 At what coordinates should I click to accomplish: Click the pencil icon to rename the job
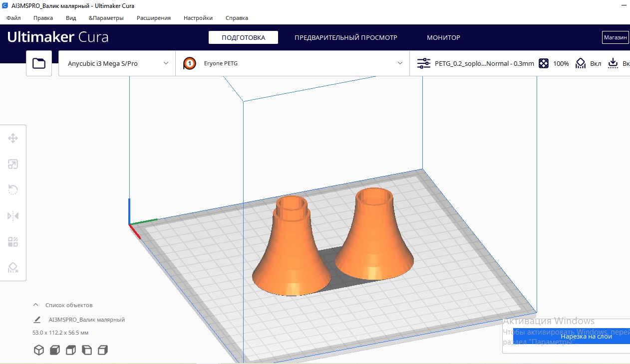pos(37,320)
